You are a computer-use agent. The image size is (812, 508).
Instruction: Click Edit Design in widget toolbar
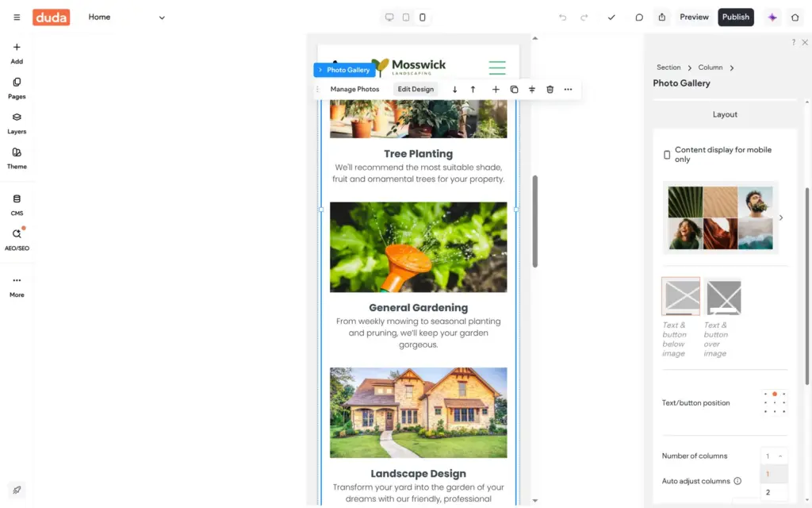(x=416, y=89)
